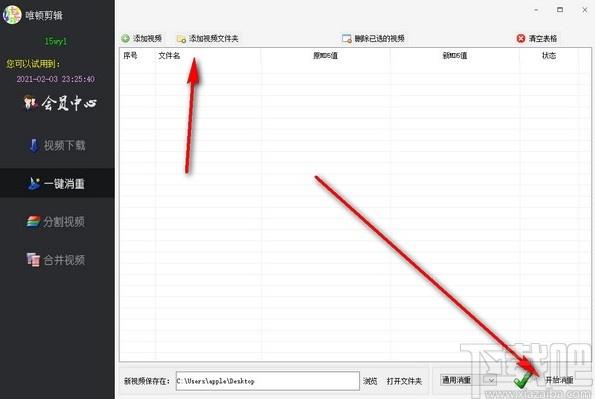Click the 添加视频 button label
Screen dimensions: 595x399
(148, 38)
